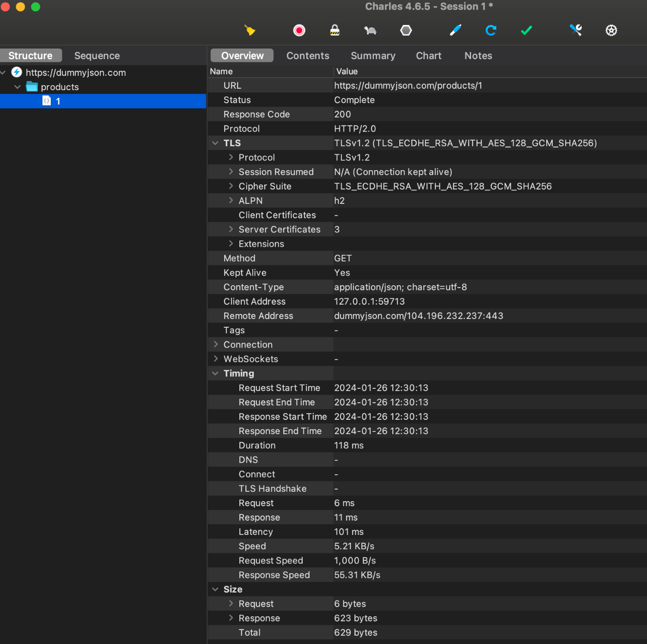Select the Response End Time row
The height and width of the screenshot is (644, 647).
[x=427, y=431]
